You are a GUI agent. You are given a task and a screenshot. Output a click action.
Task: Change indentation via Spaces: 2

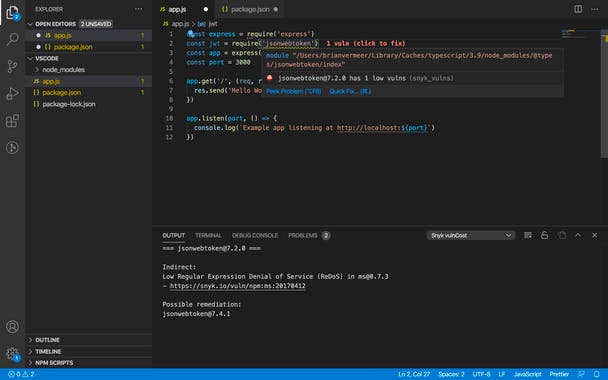451,374
